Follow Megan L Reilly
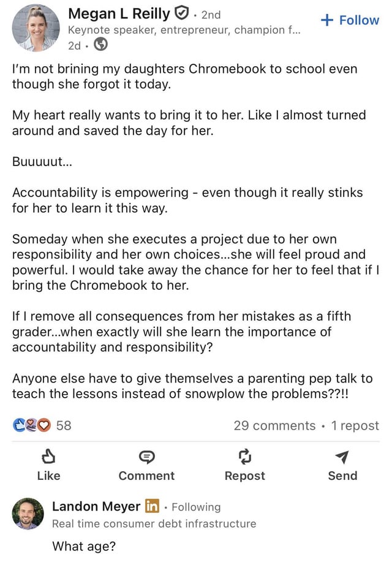This screenshot has width=392, height=562. click(x=350, y=20)
